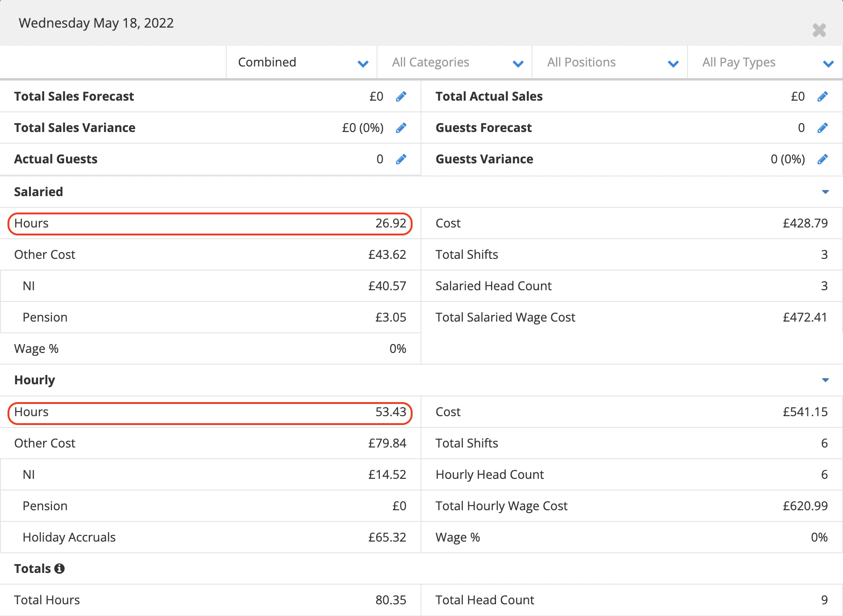Image resolution: width=843 pixels, height=616 pixels.
Task: Click Hourly Total Shifts label
Action: (467, 443)
